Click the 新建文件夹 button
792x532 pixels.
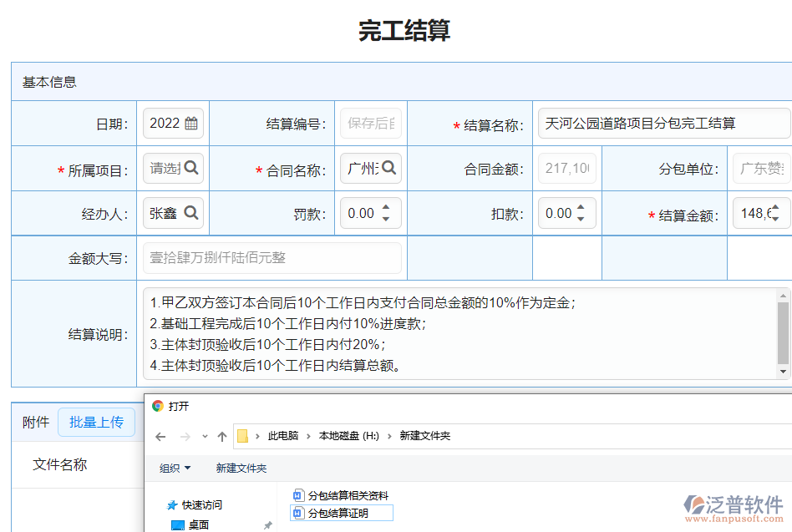(241, 468)
